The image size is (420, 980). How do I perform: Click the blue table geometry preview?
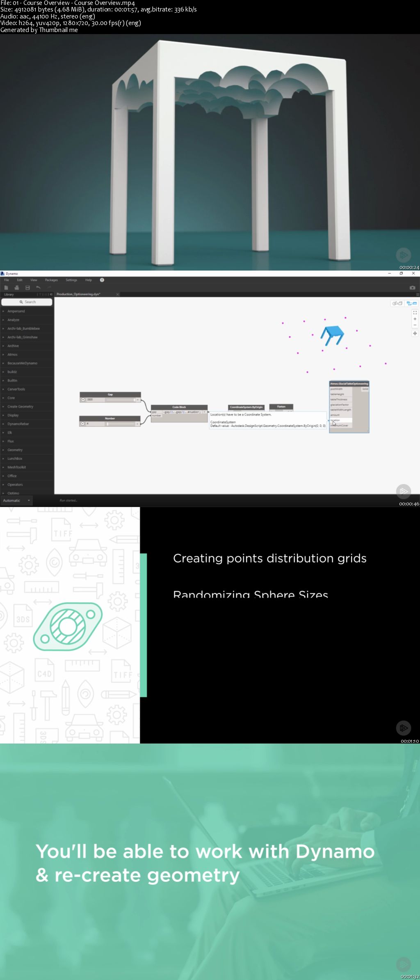[x=332, y=335]
